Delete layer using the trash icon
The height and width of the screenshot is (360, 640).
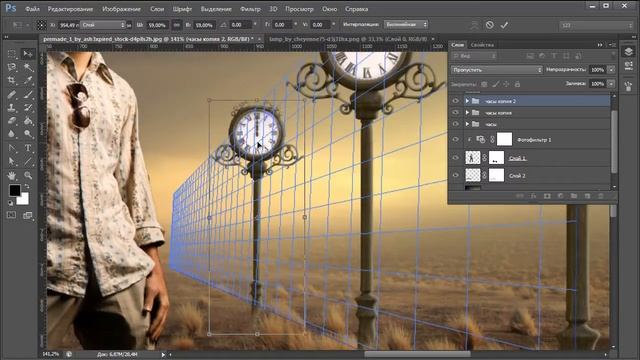(600, 196)
